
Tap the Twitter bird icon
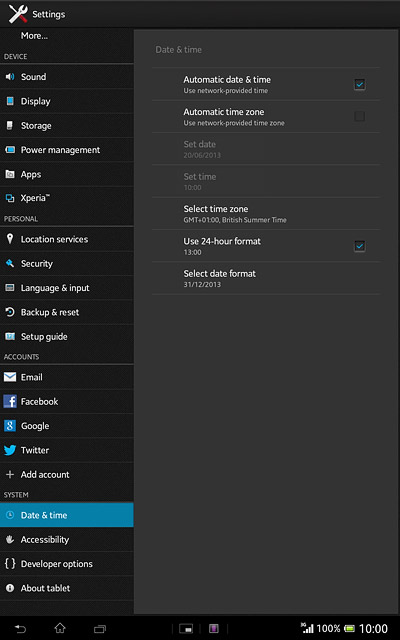coord(10,450)
